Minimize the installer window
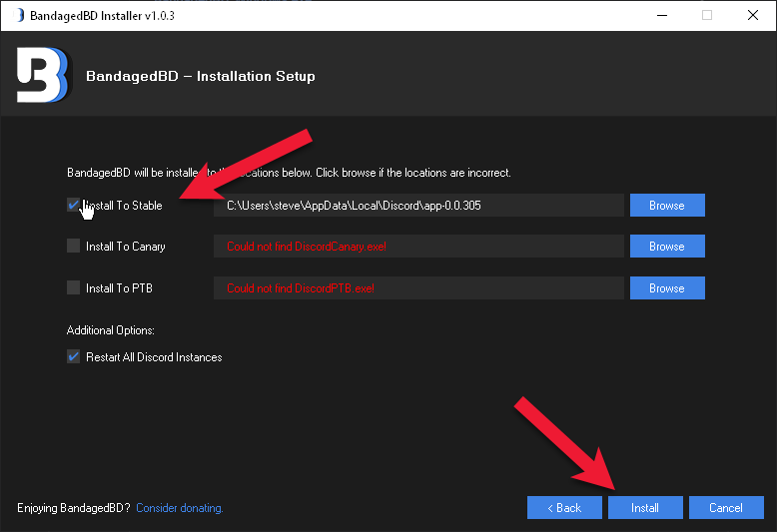 (661, 15)
